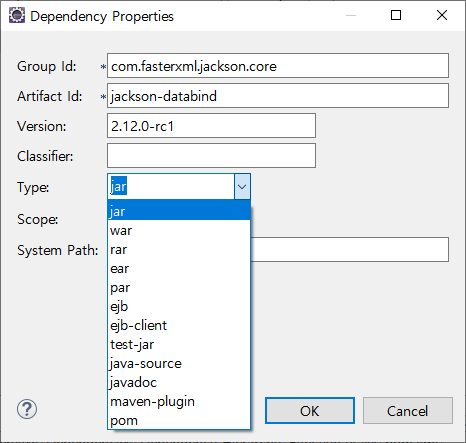466x443 pixels.
Task: Focus the Group Id input field
Action: pyautogui.click(x=278, y=66)
